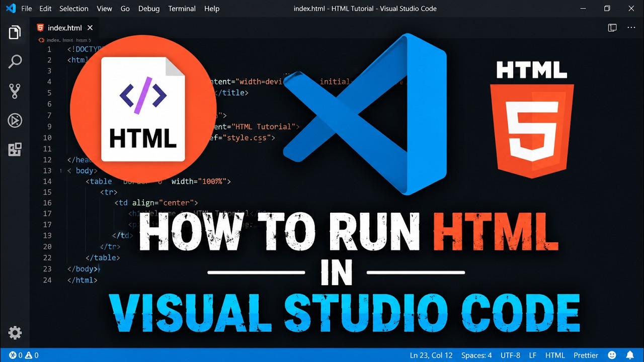Open the Explorer view in activity bar
Viewport: 644px width, 362px height.
click(15, 33)
